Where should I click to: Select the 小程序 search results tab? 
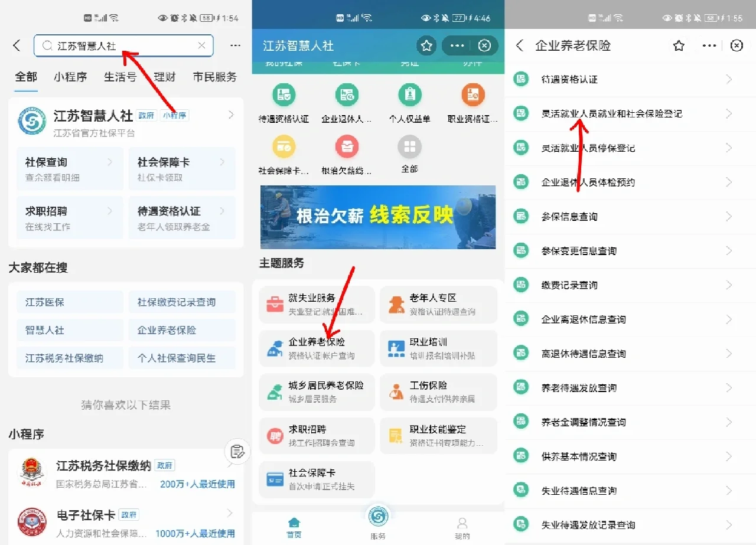tap(70, 77)
